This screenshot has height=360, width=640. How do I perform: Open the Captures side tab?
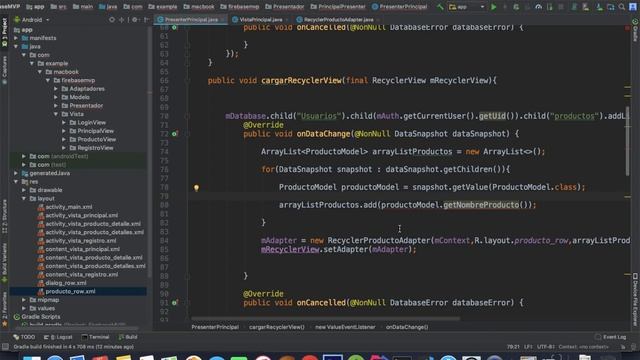point(4,69)
